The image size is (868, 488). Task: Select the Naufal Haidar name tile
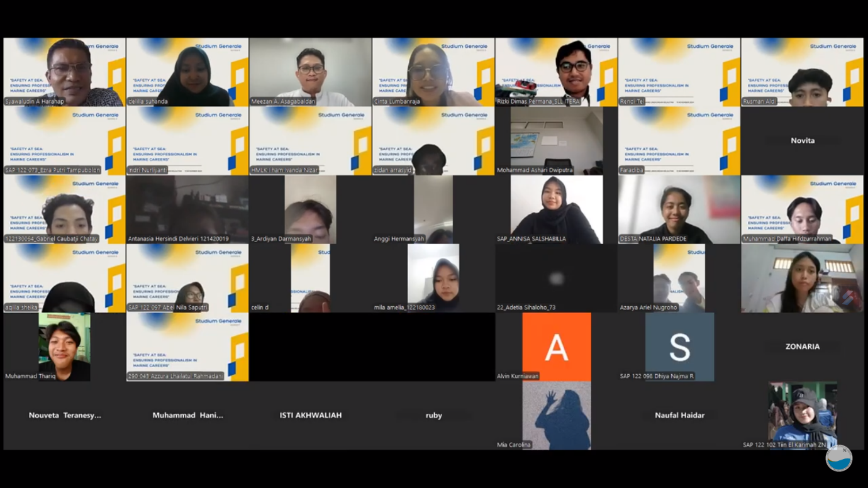coord(679,415)
